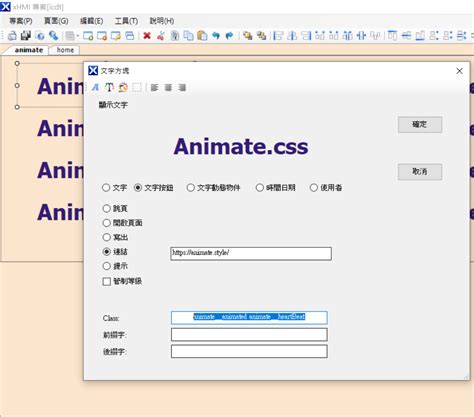
Task: Open the color palette icon in the dialog
Action: coord(123,87)
